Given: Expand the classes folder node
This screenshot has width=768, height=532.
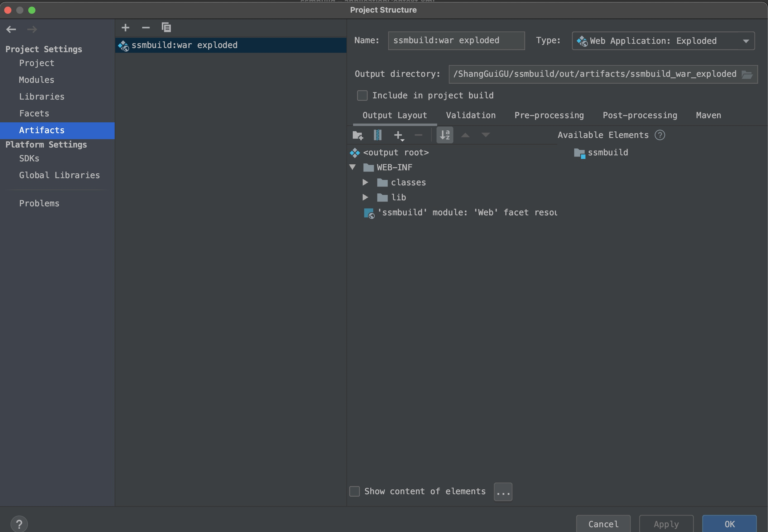Looking at the screenshot, I should click(365, 182).
